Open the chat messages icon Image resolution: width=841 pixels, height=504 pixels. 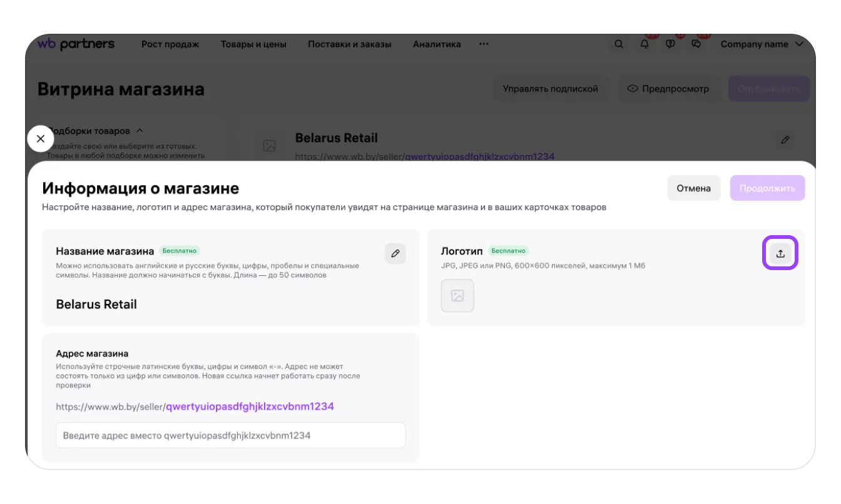point(696,44)
